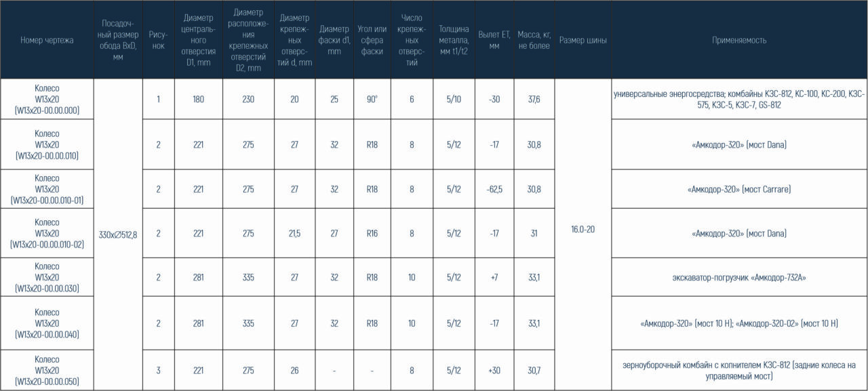Select the 'Вылет ET, мм' header
This screenshot has height=391, width=868.
pos(494,40)
